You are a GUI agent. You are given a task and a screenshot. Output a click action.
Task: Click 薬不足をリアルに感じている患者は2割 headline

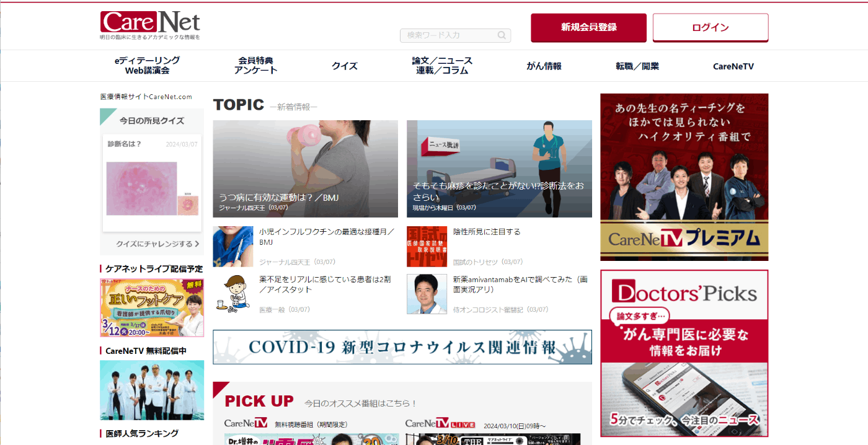pyautogui.click(x=325, y=284)
